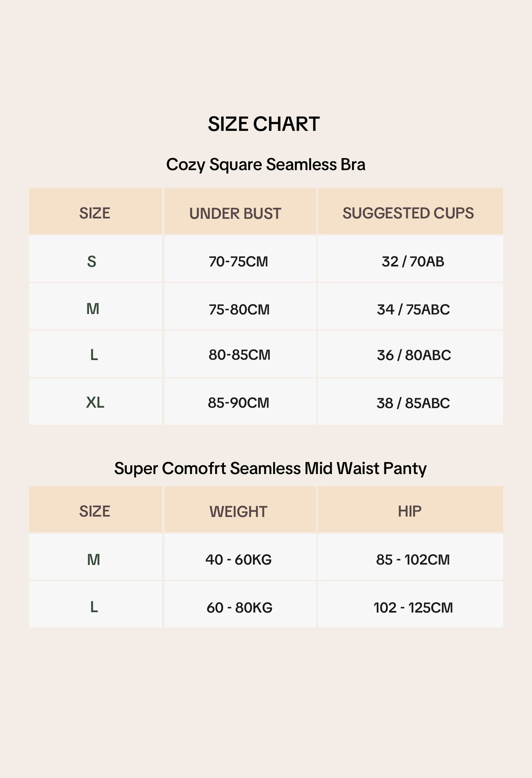
Task: Click the 60 - 80KG weight cell
Action: point(239,607)
